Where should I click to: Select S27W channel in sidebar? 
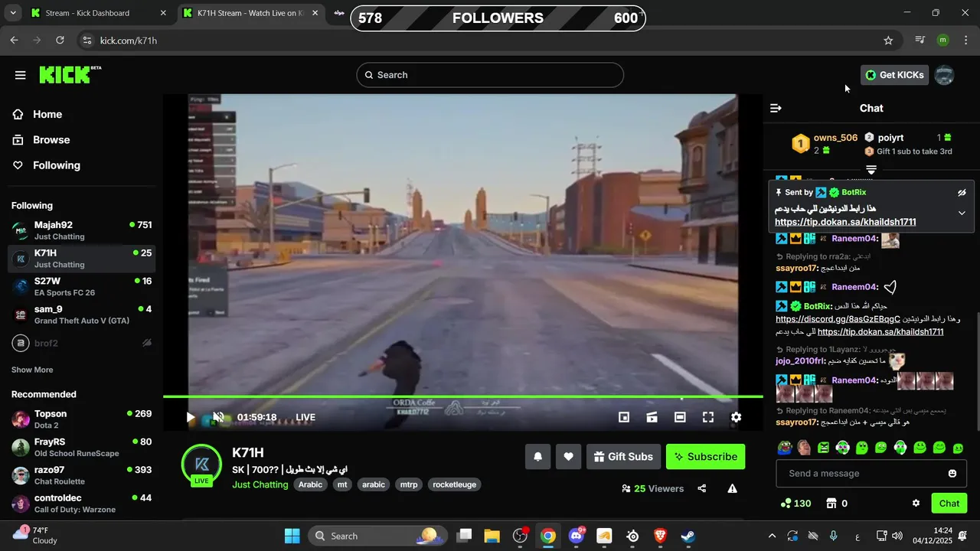(82, 287)
